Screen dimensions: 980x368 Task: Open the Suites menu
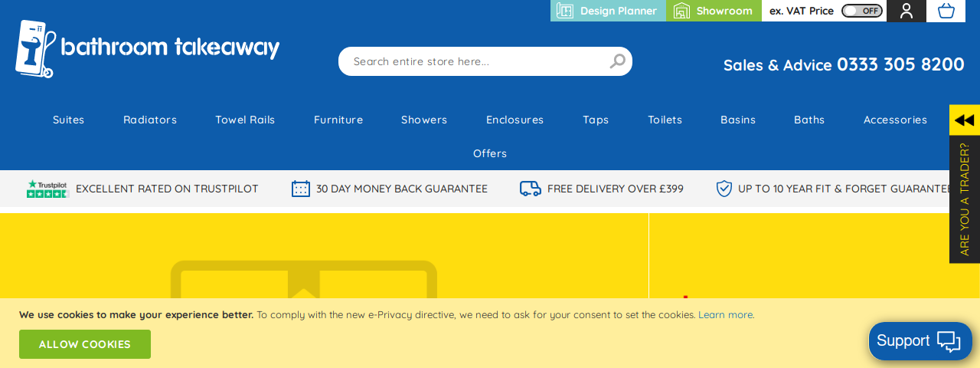pos(69,120)
